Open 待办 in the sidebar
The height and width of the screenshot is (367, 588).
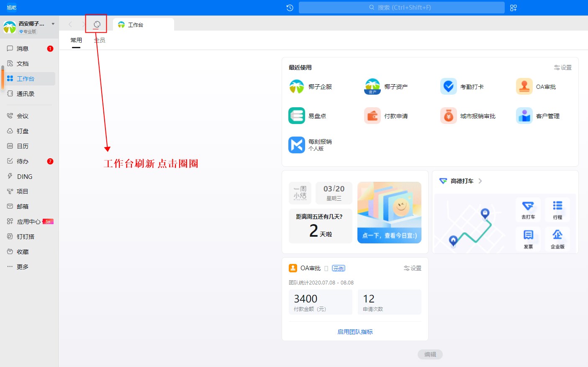29,161
